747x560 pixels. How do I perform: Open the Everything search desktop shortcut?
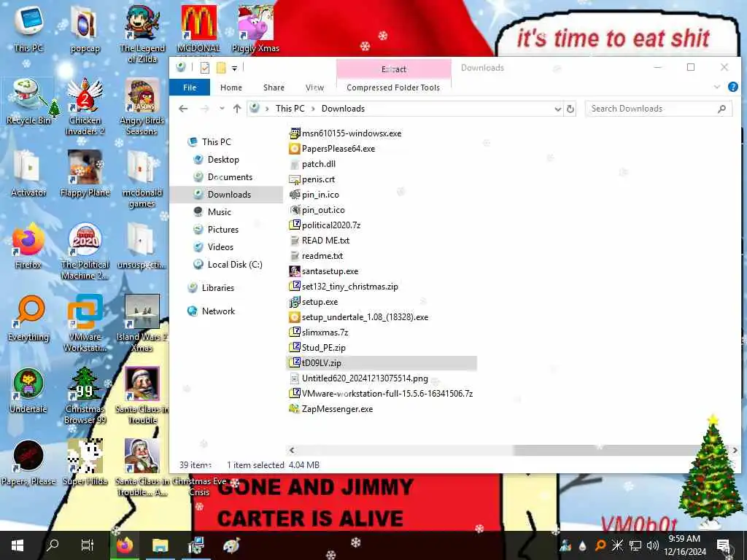[28, 318]
